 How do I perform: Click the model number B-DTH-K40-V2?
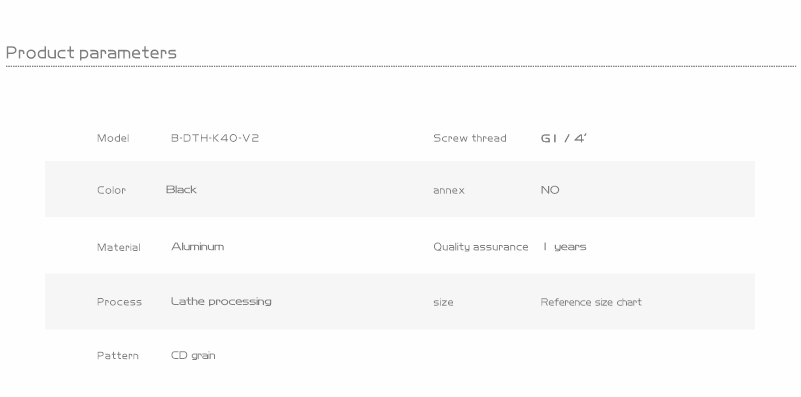pos(215,138)
